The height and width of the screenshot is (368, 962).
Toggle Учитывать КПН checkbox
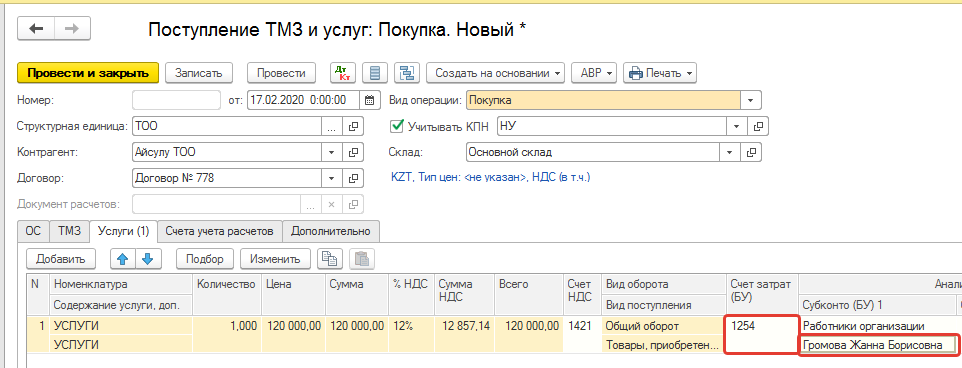396,126
